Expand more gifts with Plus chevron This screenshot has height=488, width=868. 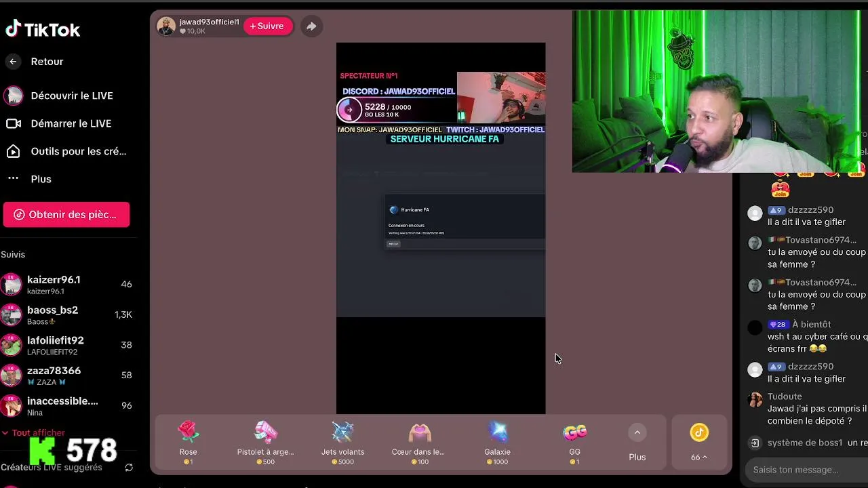[x=637, y=432]
